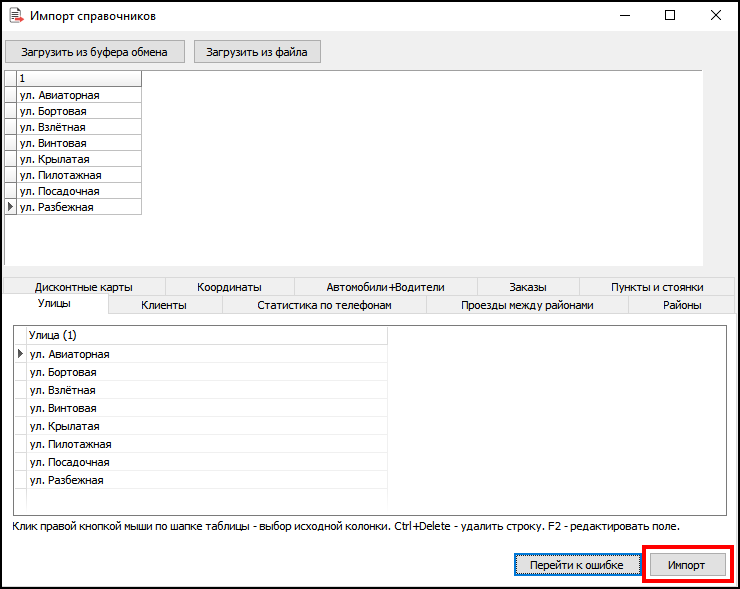This screenshot has height=589, width=740.
Task: Close the Импорт справочников window
Action: [x=715, y=16]
